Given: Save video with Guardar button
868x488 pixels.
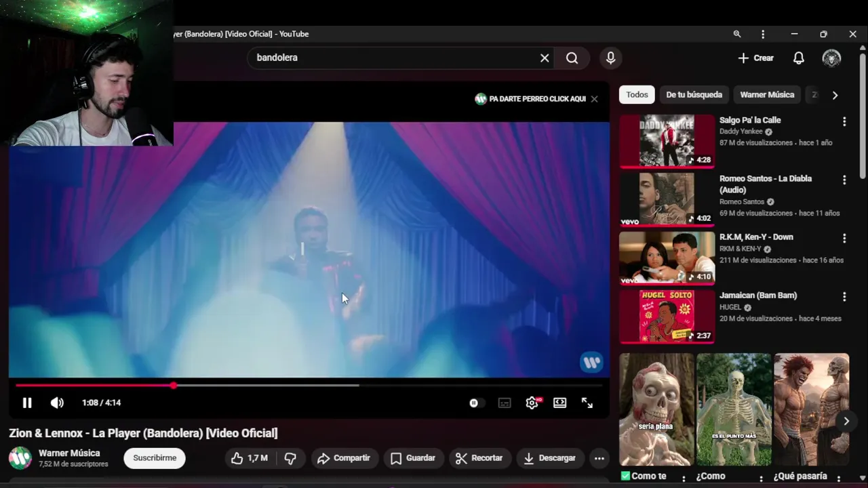Looking at the screenshot, I should coord(413,458).
